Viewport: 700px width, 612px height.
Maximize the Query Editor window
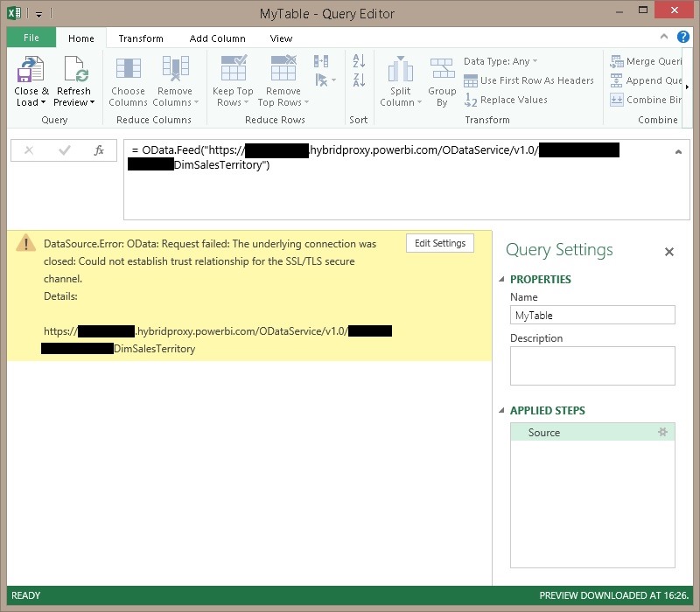643,10
